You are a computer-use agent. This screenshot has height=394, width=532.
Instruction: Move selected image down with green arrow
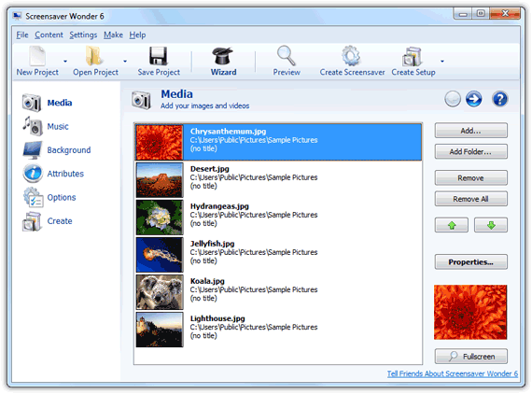(491, 225)
